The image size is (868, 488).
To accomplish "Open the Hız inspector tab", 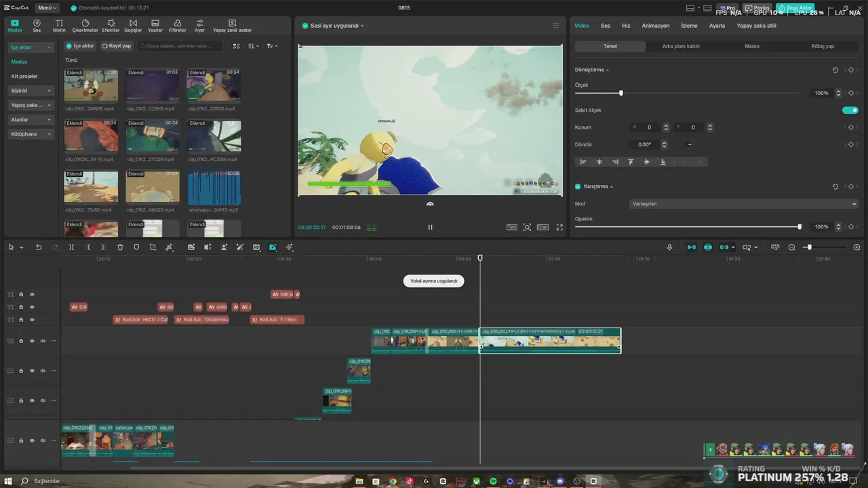I will point(626,26).
